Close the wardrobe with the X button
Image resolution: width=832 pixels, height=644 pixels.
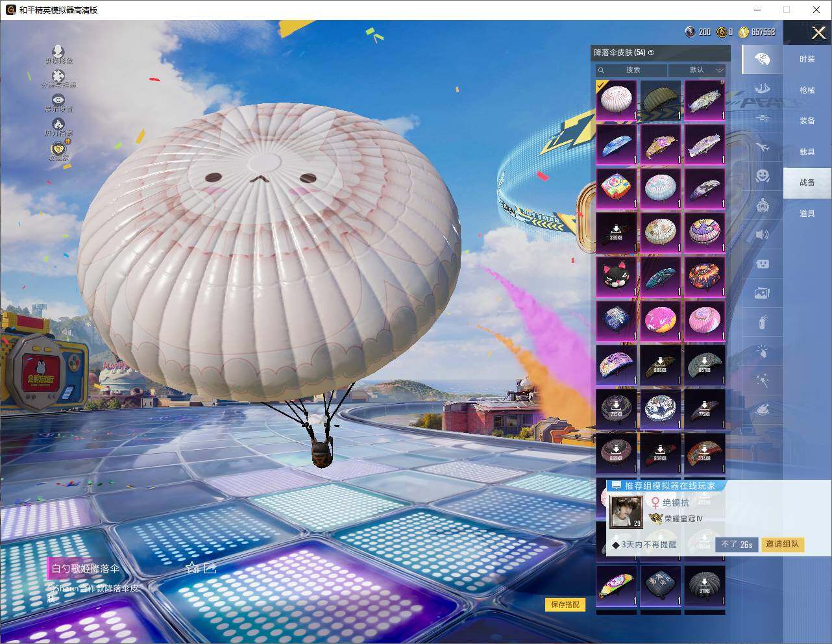818,33
